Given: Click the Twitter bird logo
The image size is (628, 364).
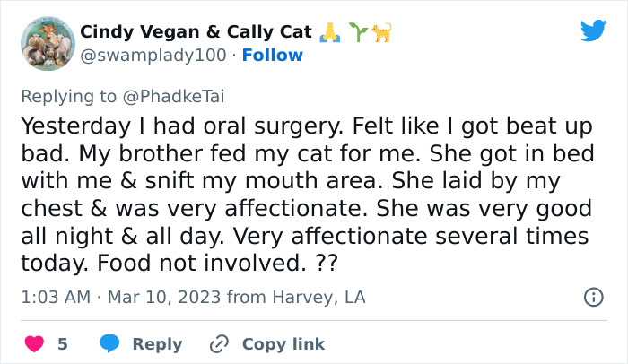Looking at the screenshot, I should click(593, 30).
